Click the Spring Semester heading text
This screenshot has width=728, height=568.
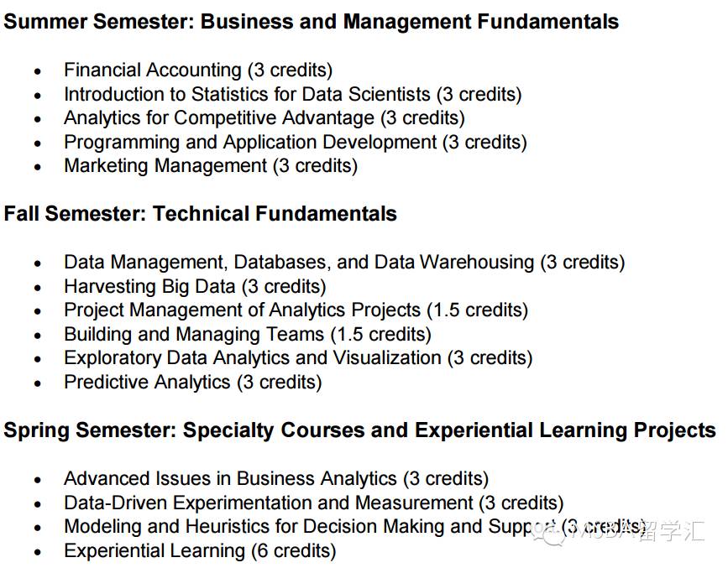click(359, 430)
